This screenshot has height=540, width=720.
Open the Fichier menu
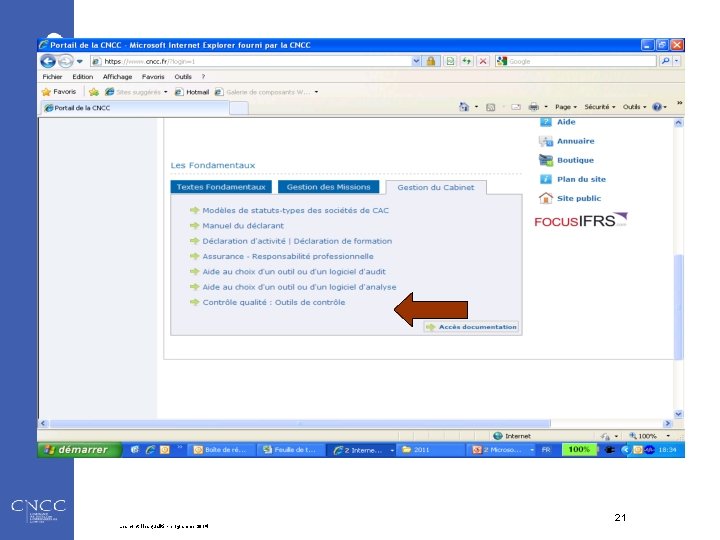(x=52, y=77)
